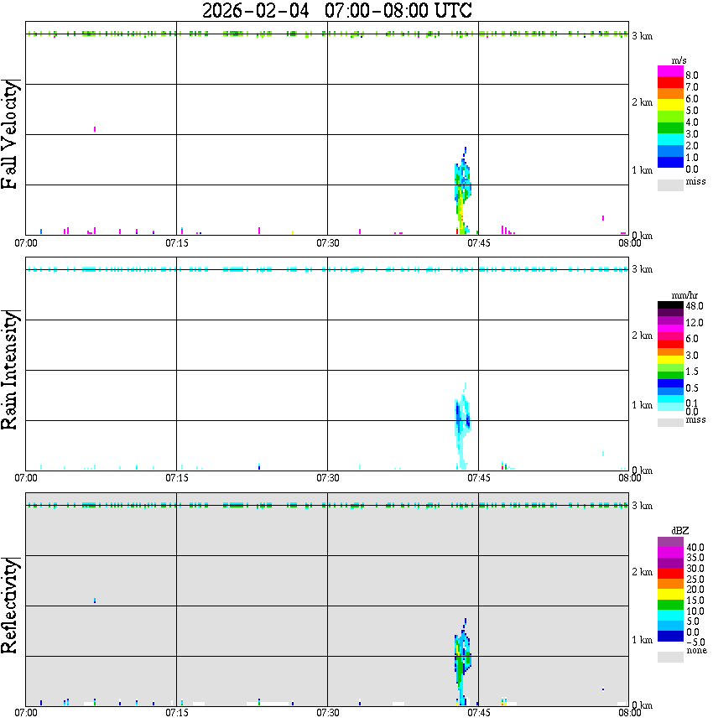Click the Reflectivity axis label
This screenshot has width=713, height=728.
(x=10, y=606)
